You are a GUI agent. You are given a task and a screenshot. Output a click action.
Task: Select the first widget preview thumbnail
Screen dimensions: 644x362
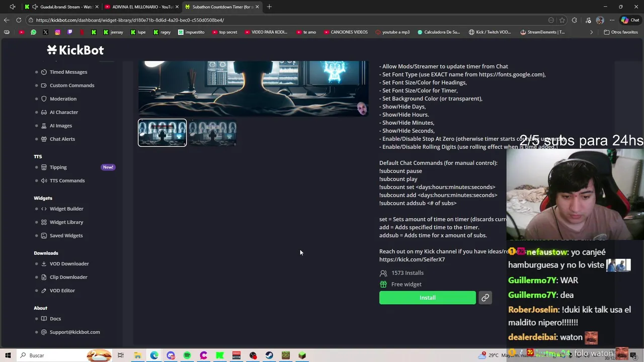(x=162, y=133)
